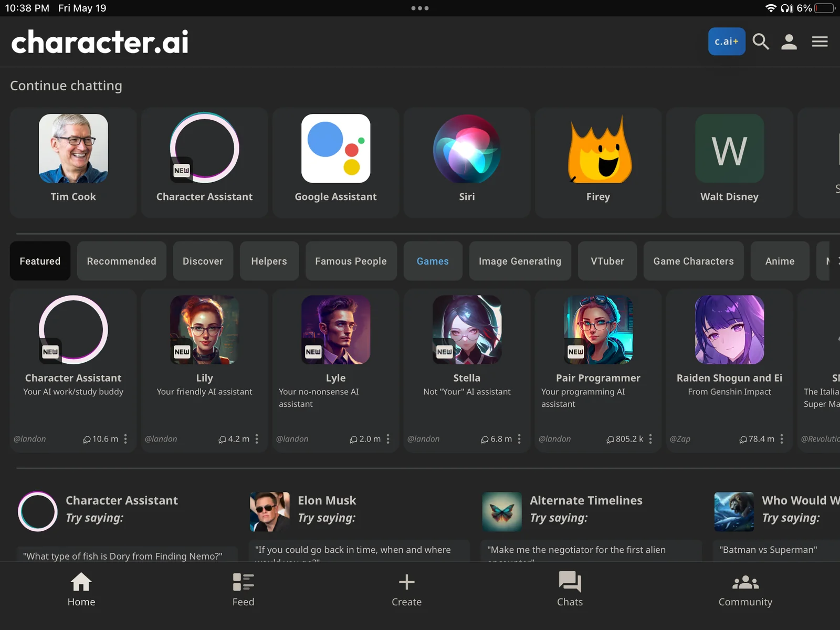Tap the c.ai+ subscription button
The width and height of the screenshot is (840, 630).
coord(726,41)
